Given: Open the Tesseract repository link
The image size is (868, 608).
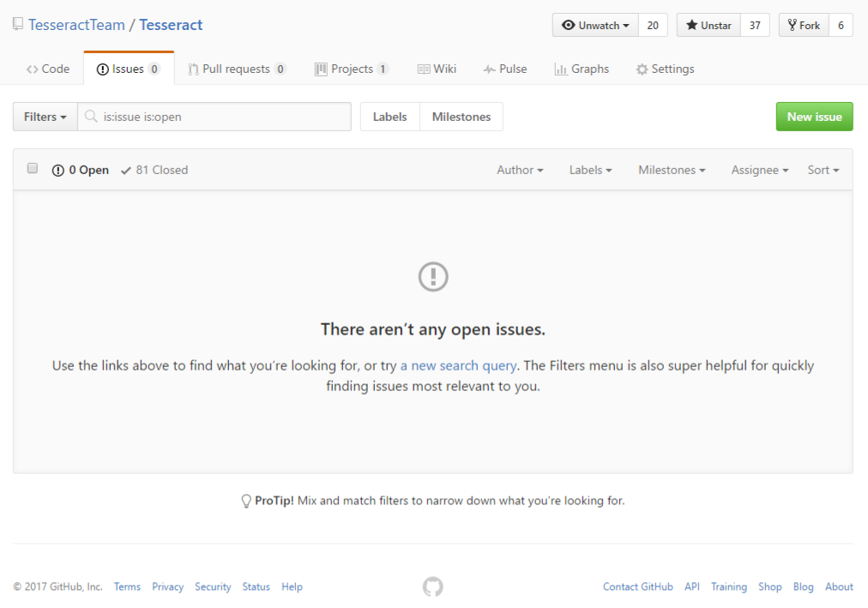Looking at the screenshot, I should pyautogui.click(x=171, y=25).
